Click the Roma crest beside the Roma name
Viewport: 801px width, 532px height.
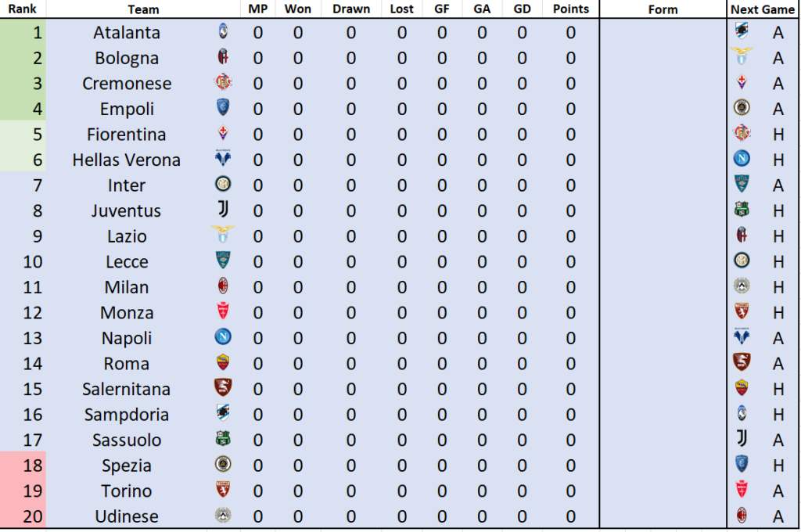coord(224,363)
